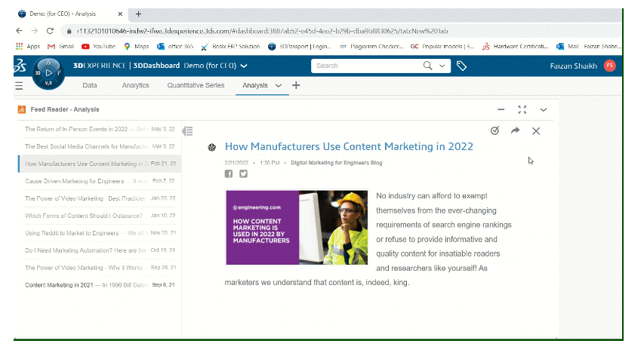Close the article preview

coord(536,131)
